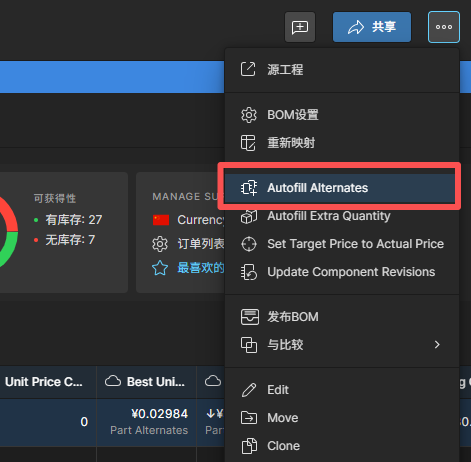Click the Autofill Alternates chip icon
The image size is (471, 462).
(249, 188)
